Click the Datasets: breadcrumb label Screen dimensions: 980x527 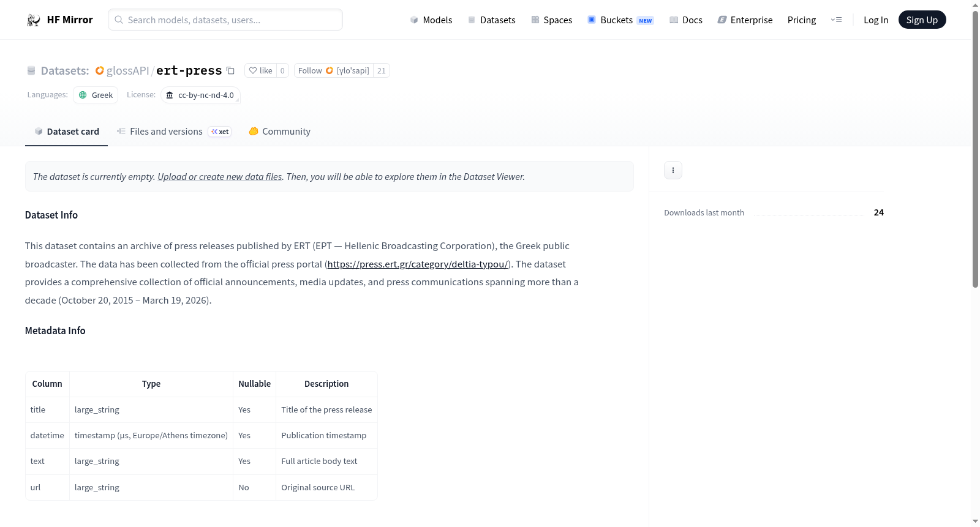click(65, 70)
